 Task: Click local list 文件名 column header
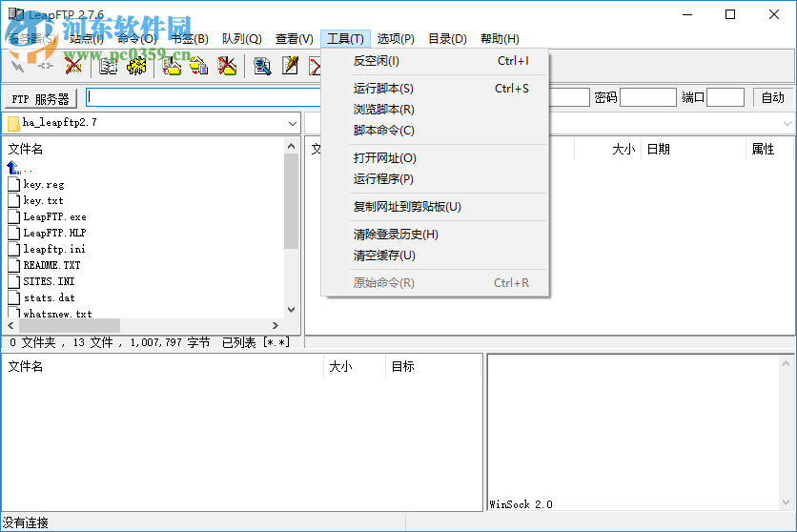coord(26,149)
